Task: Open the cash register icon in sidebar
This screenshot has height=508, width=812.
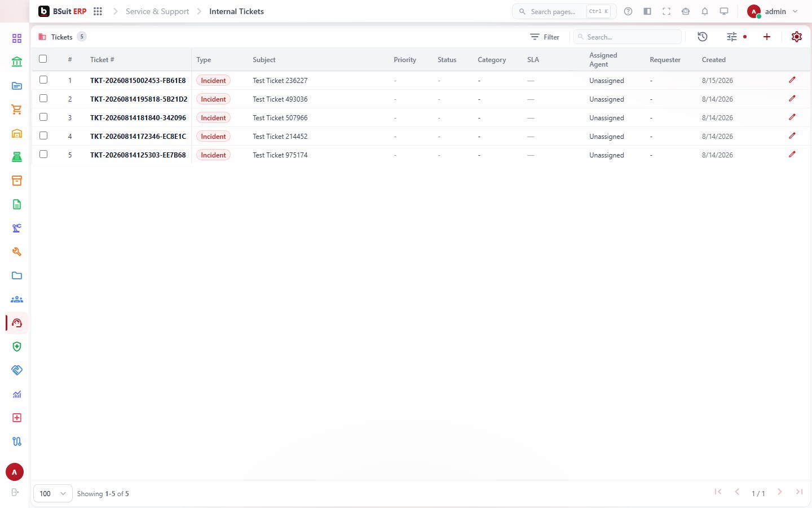Action: pos(17,157)
